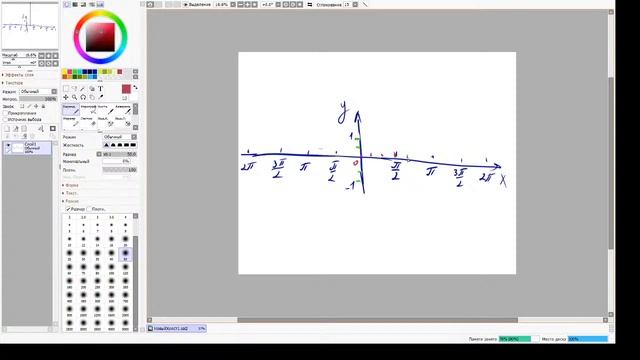Toggle the lock pixels option beside Замок
This screenshot has height=360, width=640.
tap(22, 106)
